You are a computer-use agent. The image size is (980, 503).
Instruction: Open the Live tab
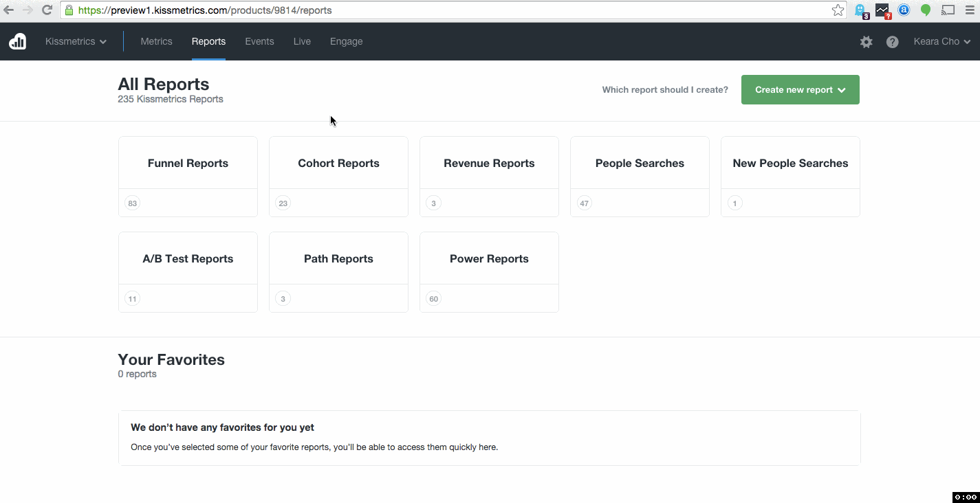tap(302, 41)
